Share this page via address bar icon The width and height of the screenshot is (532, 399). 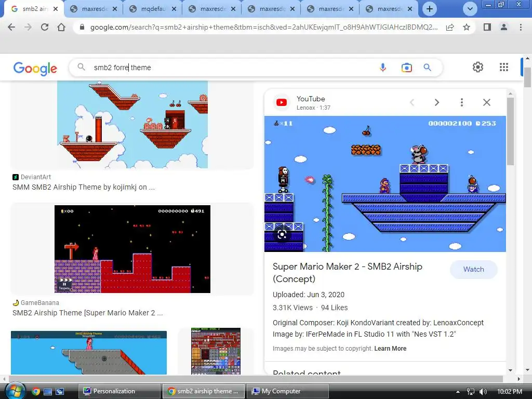point(450,28)
